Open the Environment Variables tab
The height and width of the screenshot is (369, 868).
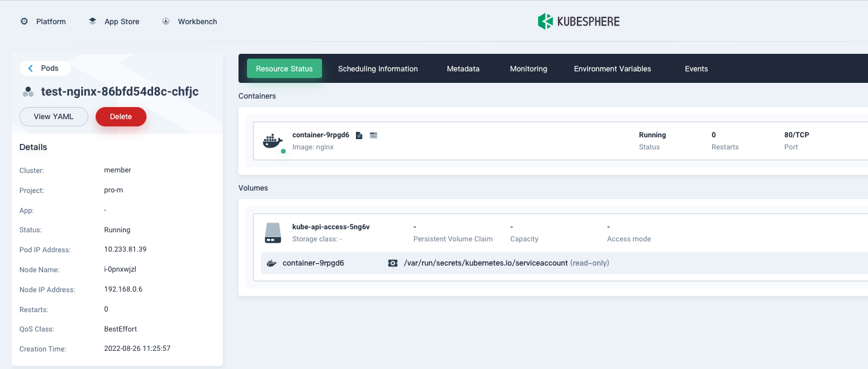(613, 68)
